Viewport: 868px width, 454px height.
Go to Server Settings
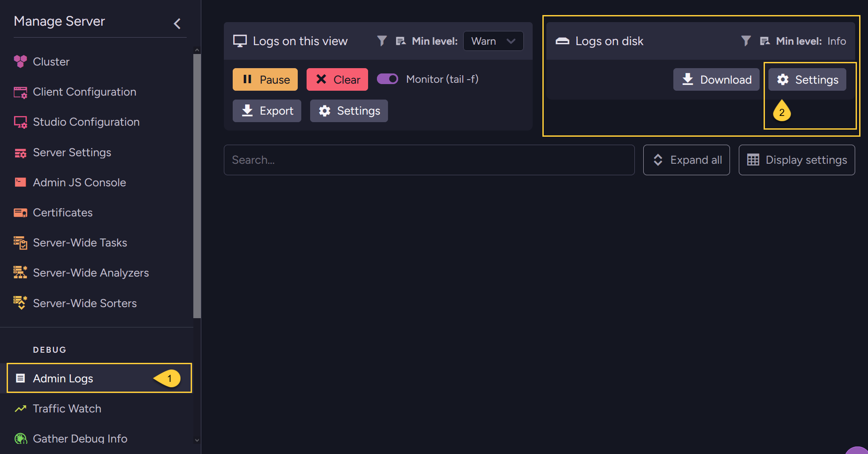pyautogui.click(x=72, y=152)
